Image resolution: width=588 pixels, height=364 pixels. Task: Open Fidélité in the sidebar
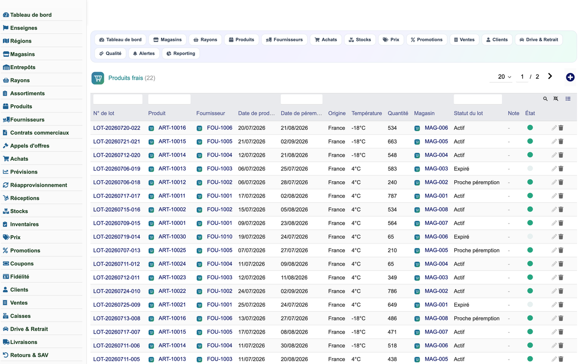pos(20,277)
